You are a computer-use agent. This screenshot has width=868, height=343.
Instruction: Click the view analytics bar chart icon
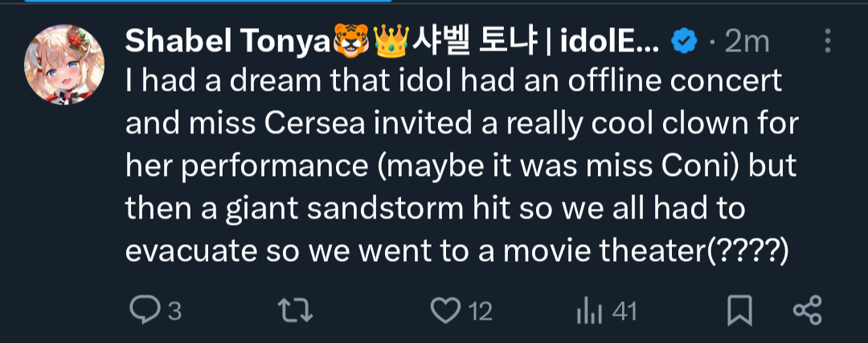pos(589,310)
